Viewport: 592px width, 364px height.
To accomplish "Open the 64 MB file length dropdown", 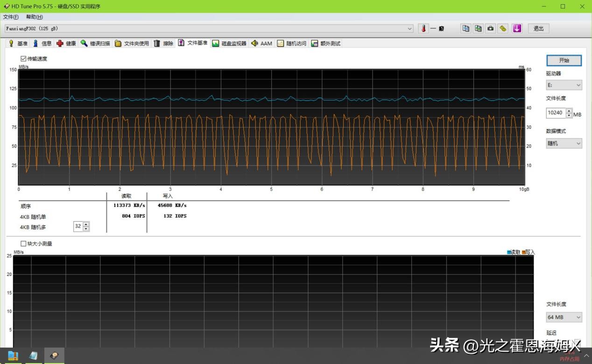I will pyautogui.click(x=564, y=317).
